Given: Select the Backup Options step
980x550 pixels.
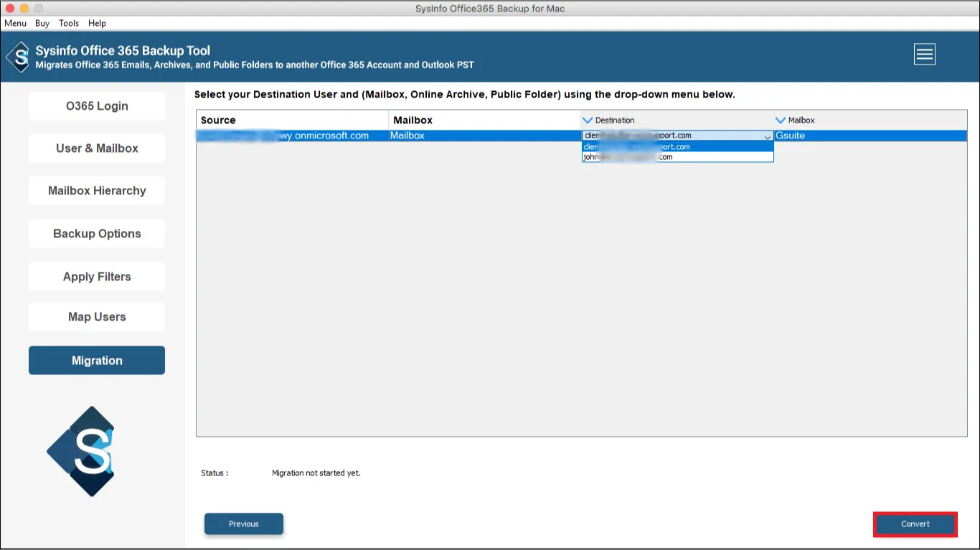Looking at the screenshot, I should pyautogui.click(x=97, y=234).
